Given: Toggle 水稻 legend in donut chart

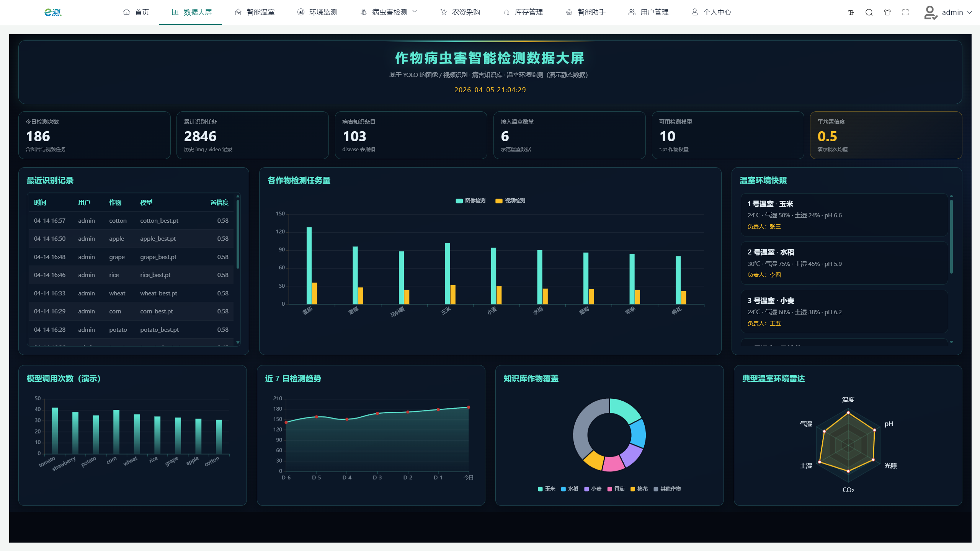Looking at the screenshot, I should (570, 489).
